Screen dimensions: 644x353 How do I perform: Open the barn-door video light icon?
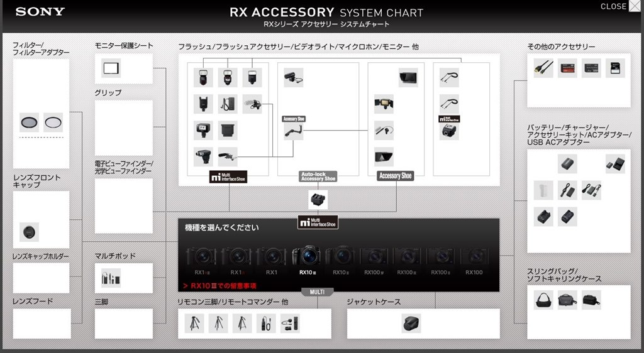(x=384, y=104)
